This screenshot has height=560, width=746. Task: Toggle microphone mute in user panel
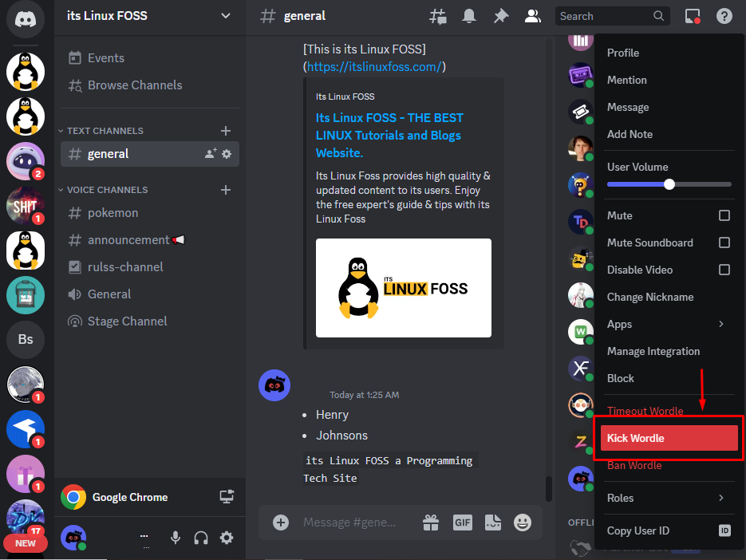coord(176,538)
